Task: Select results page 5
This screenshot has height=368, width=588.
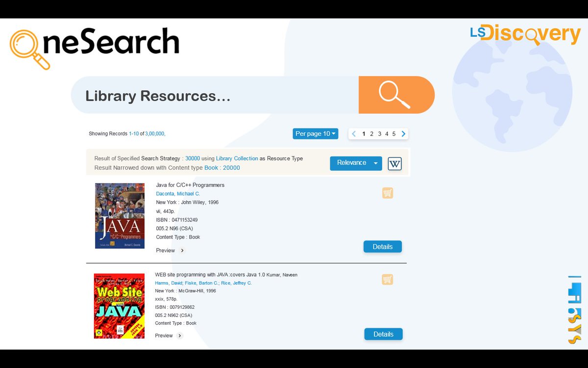Action: coord(394,133)
